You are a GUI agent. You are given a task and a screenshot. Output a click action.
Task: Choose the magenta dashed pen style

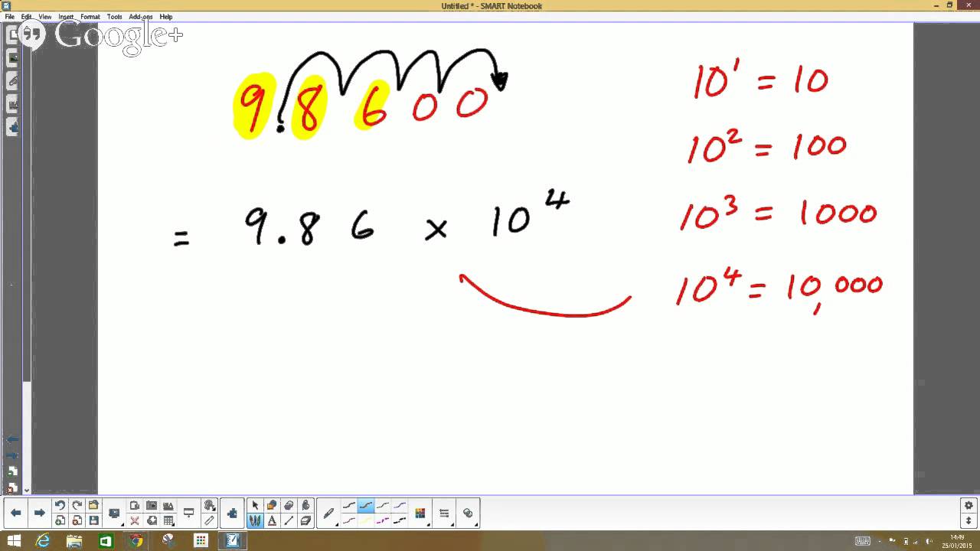coord(382,520)
